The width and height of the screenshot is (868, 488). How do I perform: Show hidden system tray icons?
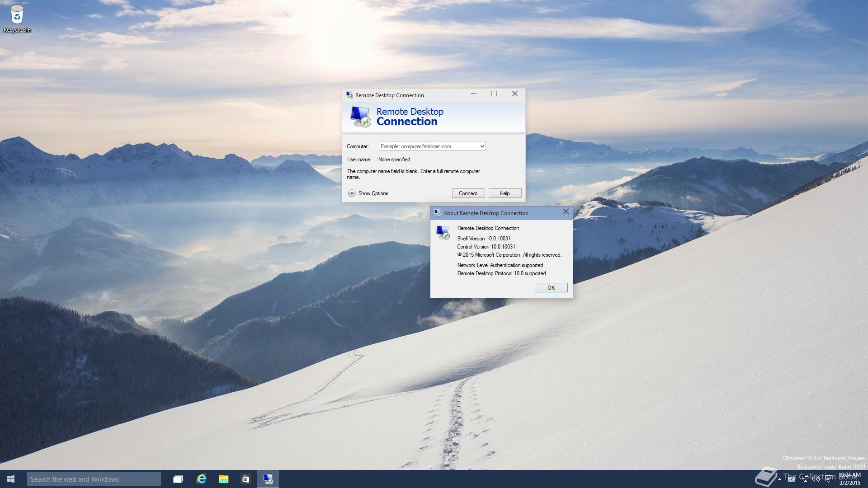click(x=779, y=479)
